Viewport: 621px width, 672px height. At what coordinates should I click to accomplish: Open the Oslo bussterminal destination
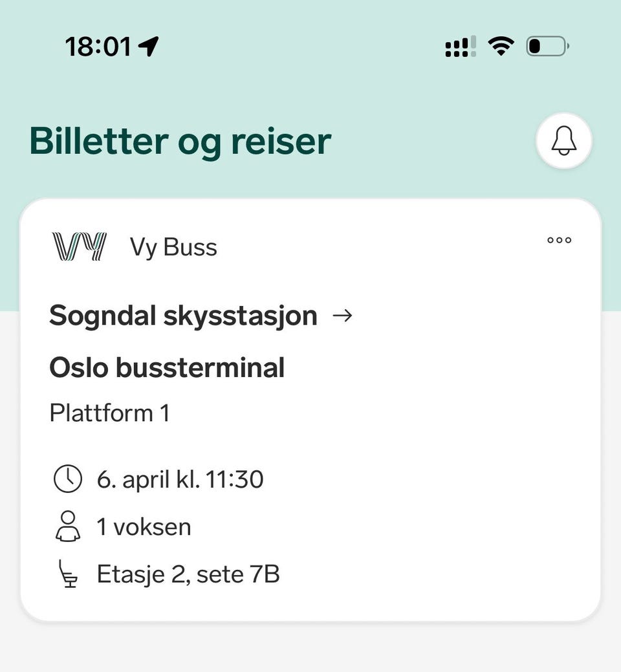click(x=167, y=368)
